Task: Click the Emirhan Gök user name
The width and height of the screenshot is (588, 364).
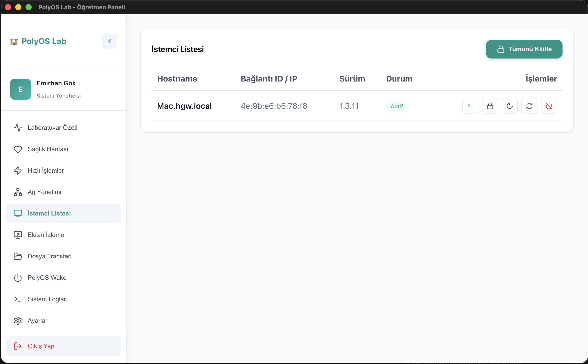Action: tap(56, 83)
